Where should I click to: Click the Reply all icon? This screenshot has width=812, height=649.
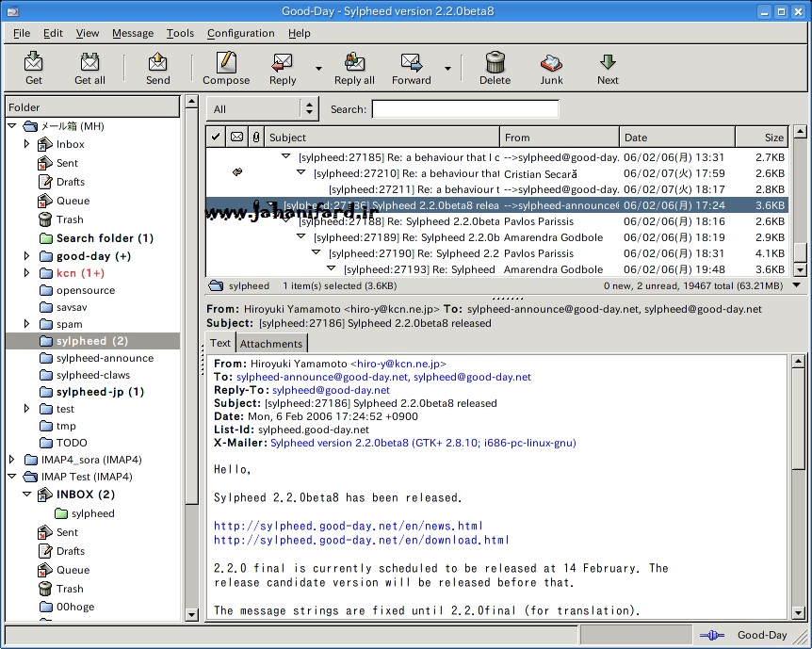(x=354, y=63)
